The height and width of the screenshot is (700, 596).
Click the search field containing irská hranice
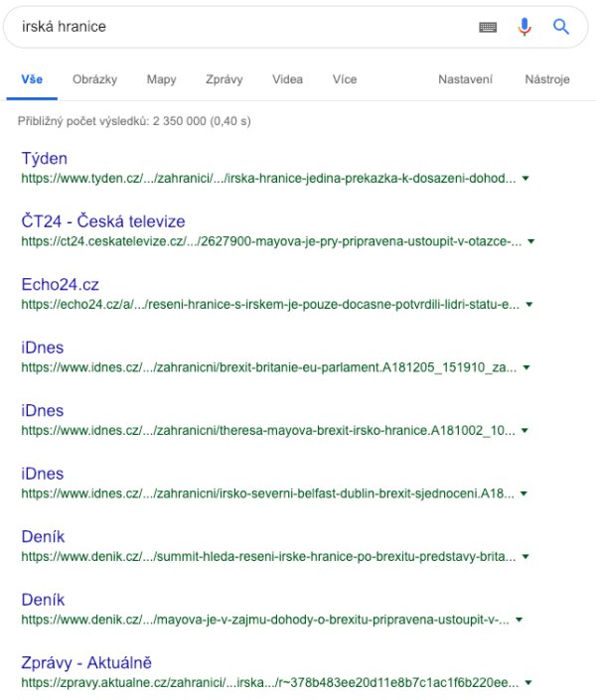(x=238, y=27)
